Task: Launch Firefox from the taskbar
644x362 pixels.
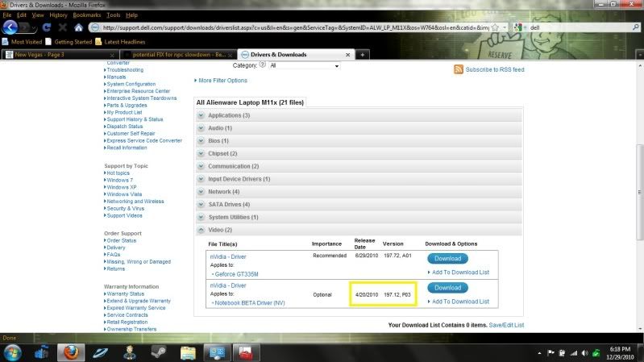Action: tap(71, 352)
